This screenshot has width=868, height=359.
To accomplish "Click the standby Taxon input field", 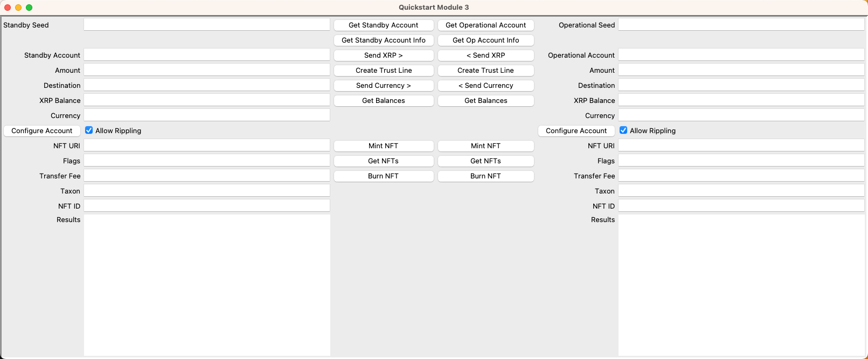I will (207, 191).
